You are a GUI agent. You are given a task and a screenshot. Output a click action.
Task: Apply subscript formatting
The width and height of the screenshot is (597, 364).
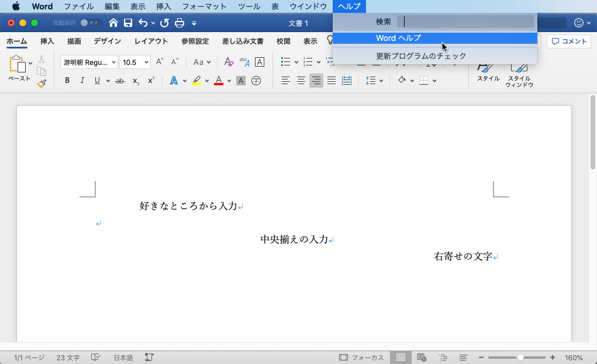(x=136, y=81)
